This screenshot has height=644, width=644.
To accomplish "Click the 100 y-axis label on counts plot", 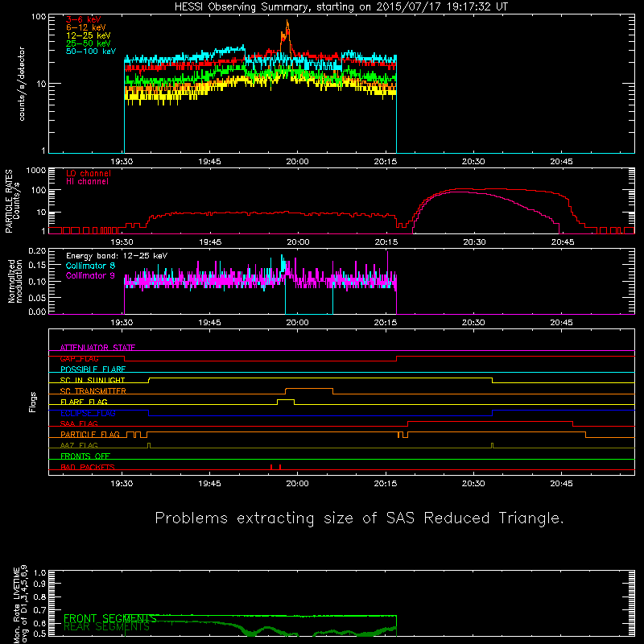I will coord(39,17).
